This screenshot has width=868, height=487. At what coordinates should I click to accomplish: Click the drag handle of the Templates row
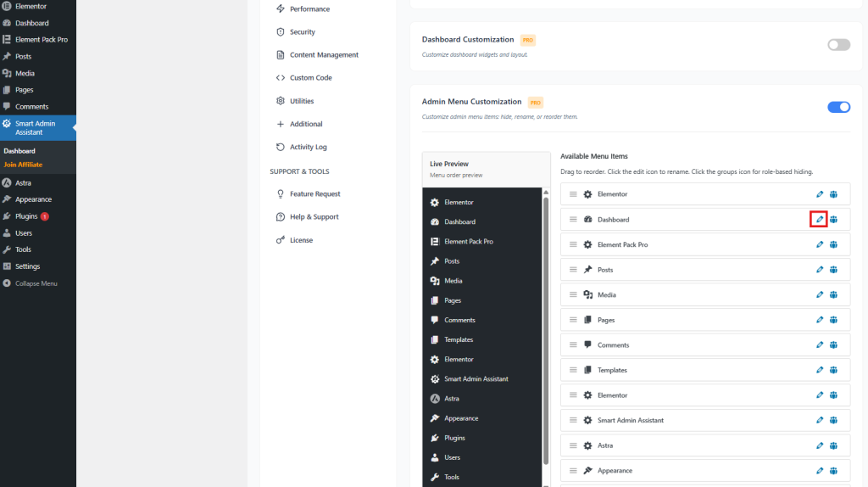point(573,370)
